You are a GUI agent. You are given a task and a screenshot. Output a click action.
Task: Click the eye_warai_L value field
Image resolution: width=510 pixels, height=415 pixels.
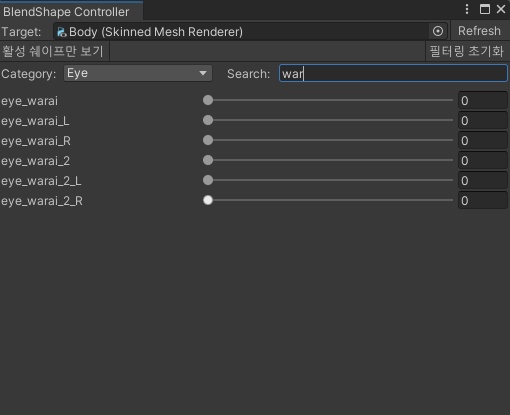[483, 120]
